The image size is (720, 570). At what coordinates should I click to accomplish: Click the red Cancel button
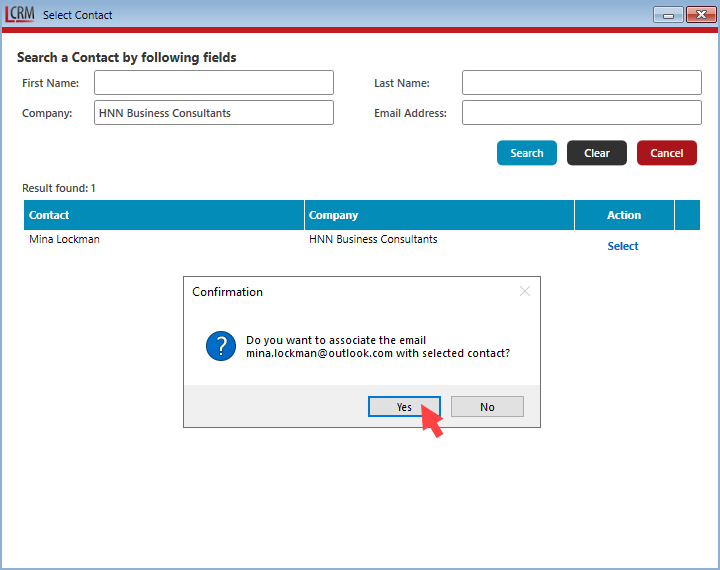pos(666,153)
